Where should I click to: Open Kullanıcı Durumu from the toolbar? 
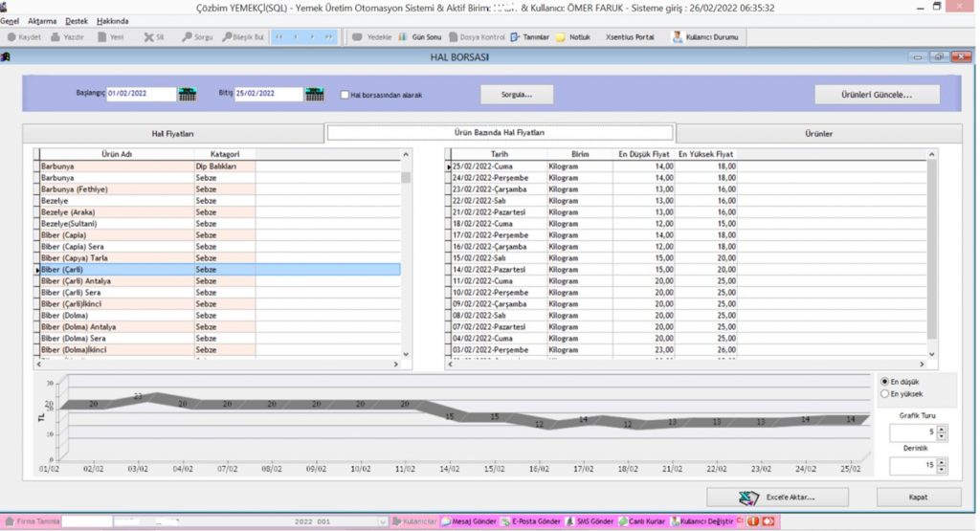pos(707,37)
